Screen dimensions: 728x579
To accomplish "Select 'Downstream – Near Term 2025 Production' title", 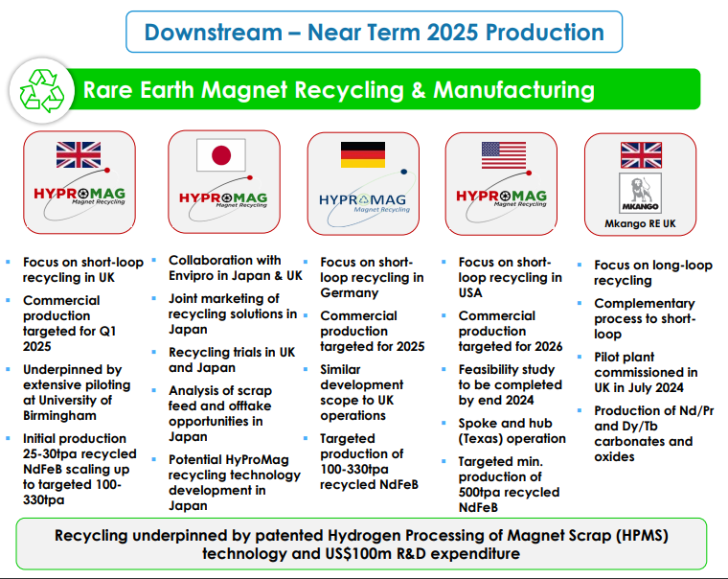I will coord(375,32).
